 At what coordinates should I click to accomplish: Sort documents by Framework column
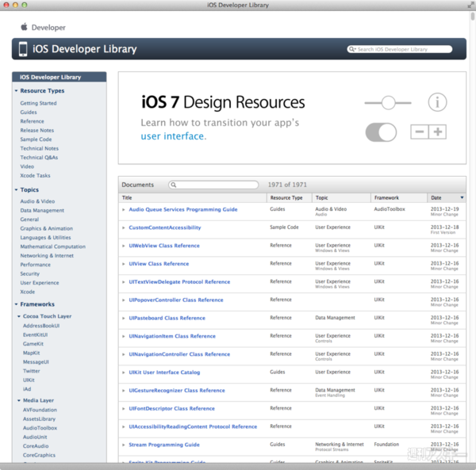pos(399,197)
